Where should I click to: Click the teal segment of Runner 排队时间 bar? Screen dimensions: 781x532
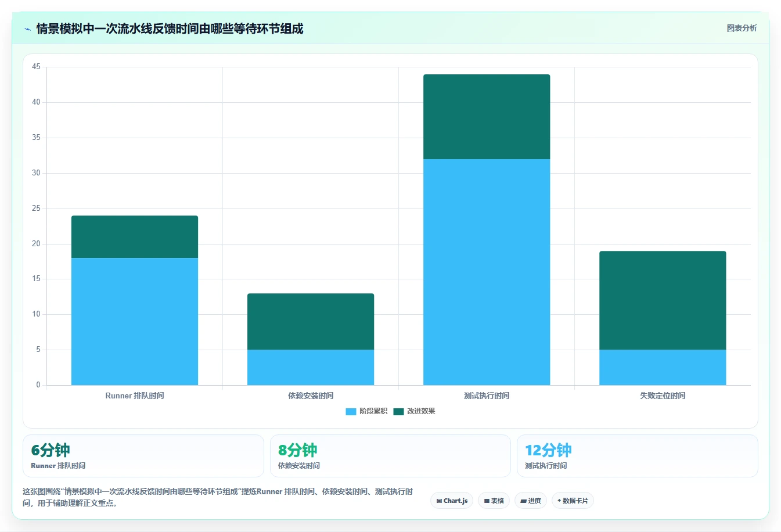click(x=135, y=236)
